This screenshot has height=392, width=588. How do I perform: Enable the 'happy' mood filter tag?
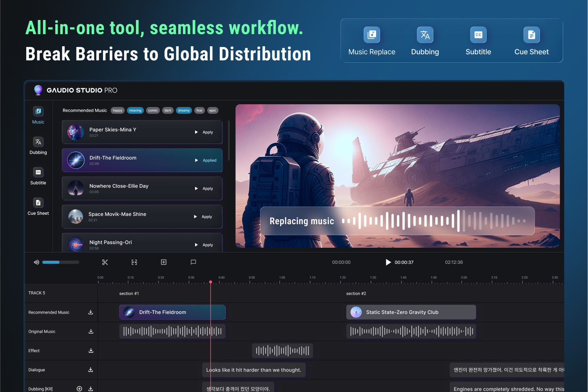(x=118, y=111)
